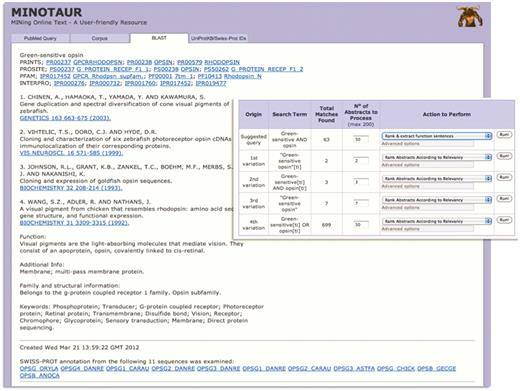Open the OPSB_ANOCA sequence link
This screenshot has width=520, height=391.
point(40,376)
